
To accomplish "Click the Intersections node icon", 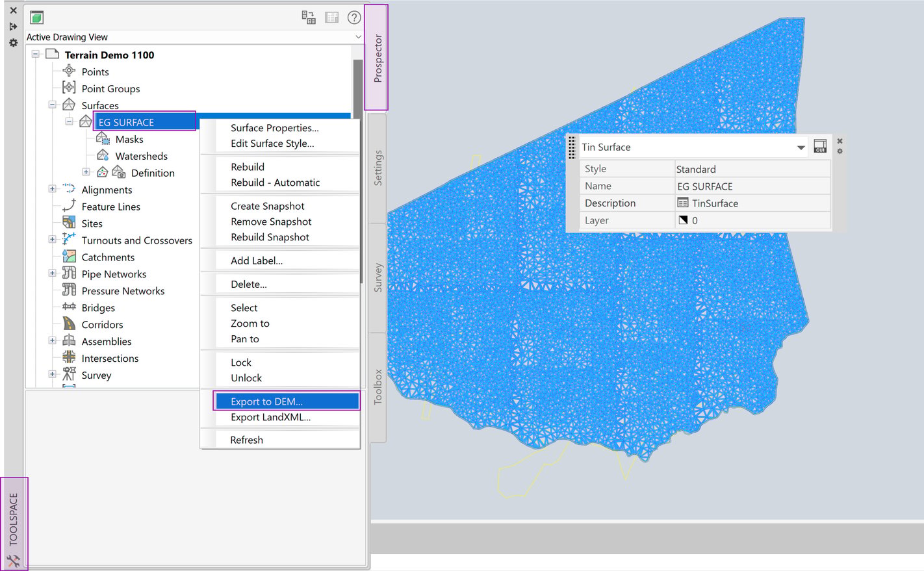I will click(69, 357).
